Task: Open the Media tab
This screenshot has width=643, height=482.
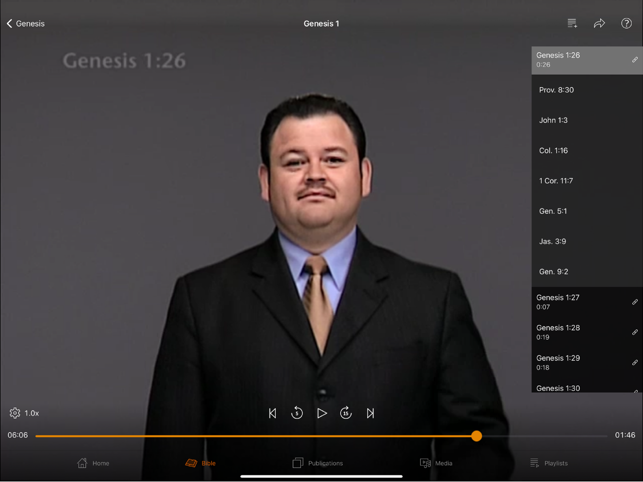Action: pos(436,463)
